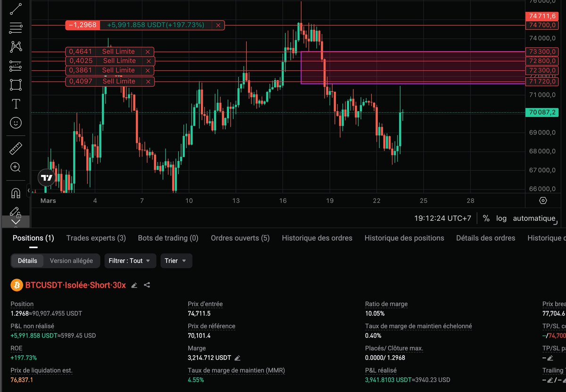Toggle percent scale mode
The width and height of the screenshot is (566, 392).
[x=486, y=218]
